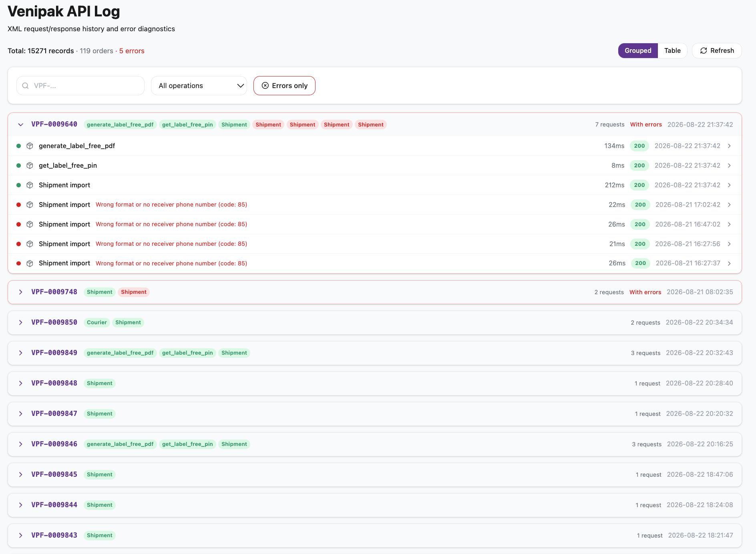The width and height of the screenshot is (756, 554).
Task: Click 'With errors' label on VPF-0009748
Action: click(x=645, y=292)
